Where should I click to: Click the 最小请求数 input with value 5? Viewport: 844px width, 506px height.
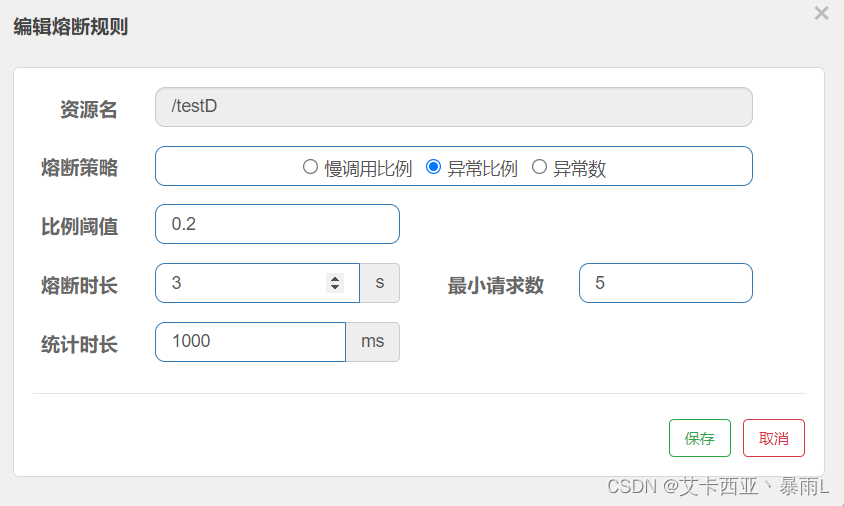click(666, 283)
